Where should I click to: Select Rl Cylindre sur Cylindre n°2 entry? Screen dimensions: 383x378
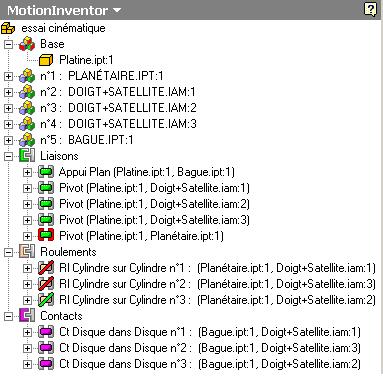[x=217, y=284]
